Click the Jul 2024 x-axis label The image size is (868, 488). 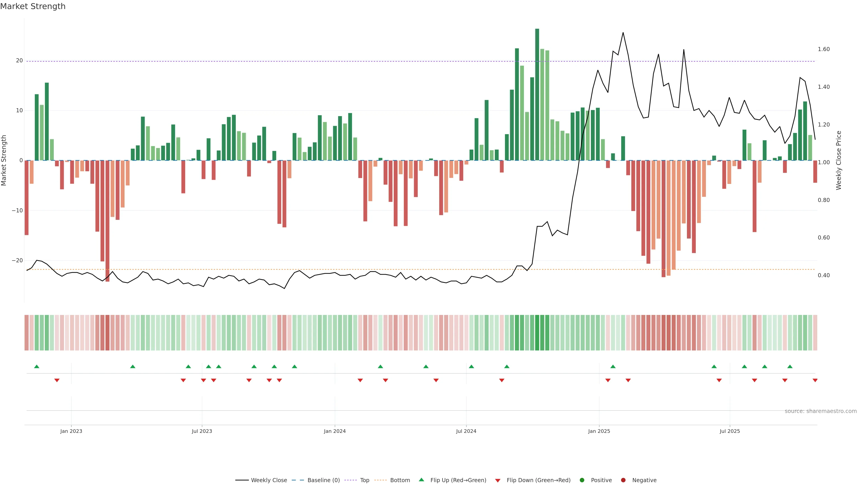(x=466, y=431)
